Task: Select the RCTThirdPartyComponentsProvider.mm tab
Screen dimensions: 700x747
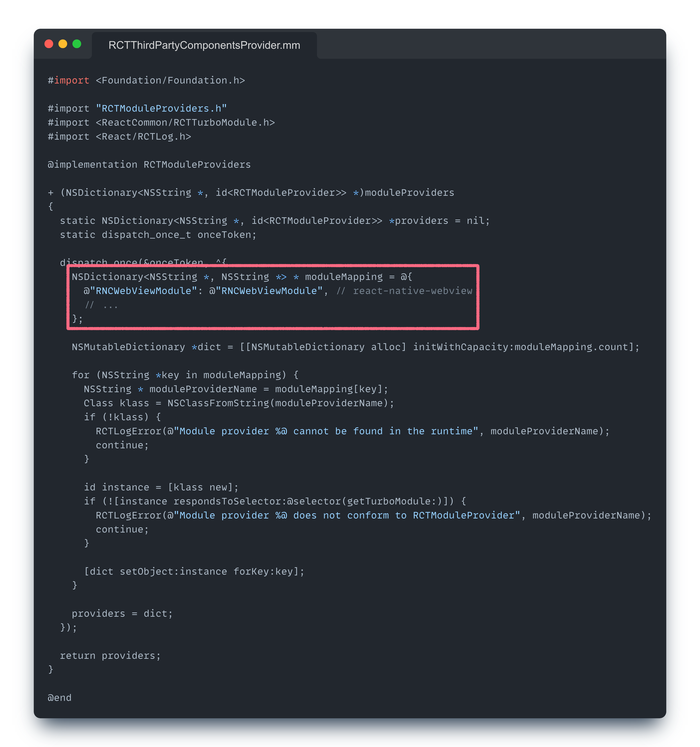Action: tap(204, 45)
